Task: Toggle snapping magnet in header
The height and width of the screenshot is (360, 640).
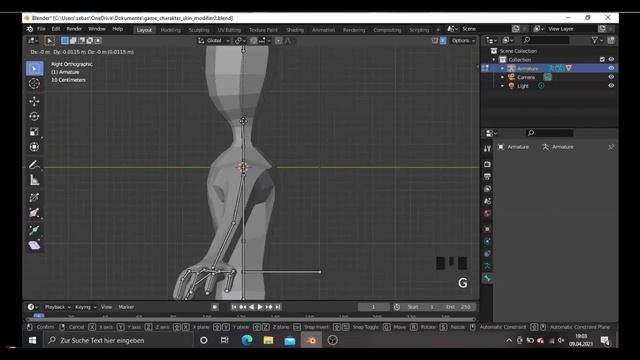Action: click(x=254, y=40)
